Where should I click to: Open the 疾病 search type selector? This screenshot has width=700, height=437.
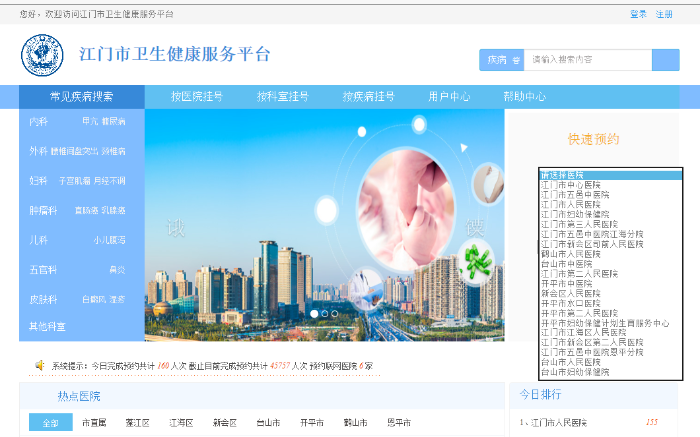pos(502,60)
